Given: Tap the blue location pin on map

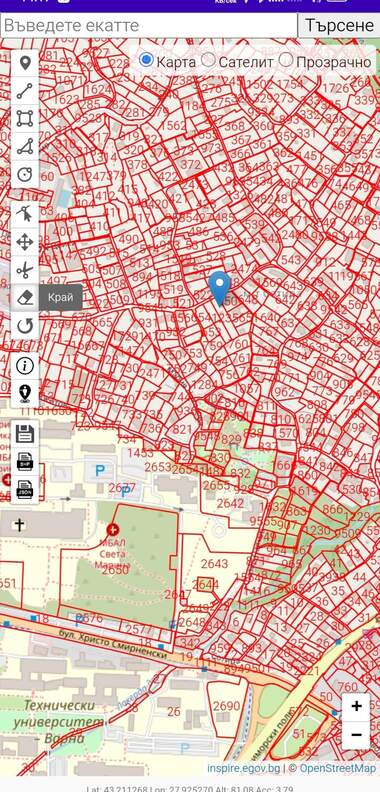Looking at the screenshot, I should tap(219, 288).
